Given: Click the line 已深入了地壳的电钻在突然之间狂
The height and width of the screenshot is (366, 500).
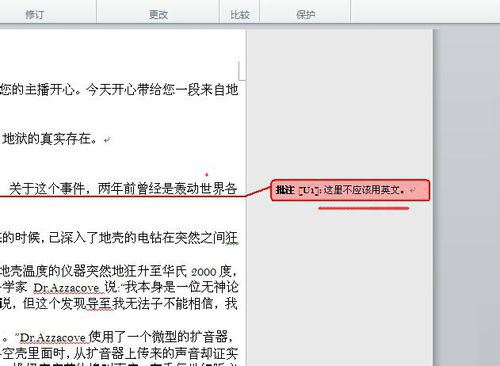Looking at the screenshot, I should [119, 238].
